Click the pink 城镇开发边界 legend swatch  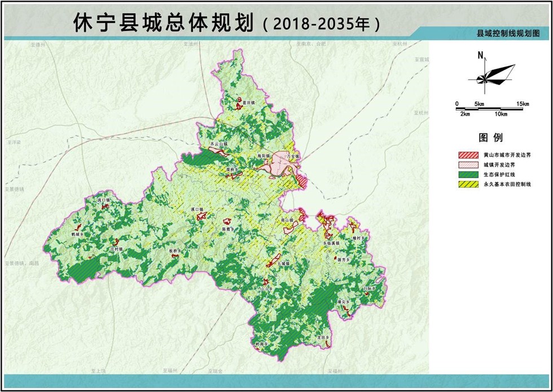(x=468, y=165)
